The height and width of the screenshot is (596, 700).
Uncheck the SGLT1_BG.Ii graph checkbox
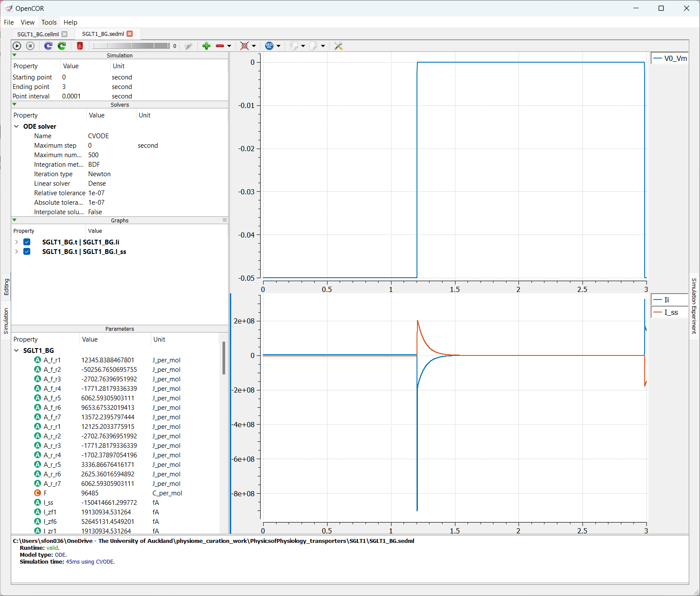[27, 242]
